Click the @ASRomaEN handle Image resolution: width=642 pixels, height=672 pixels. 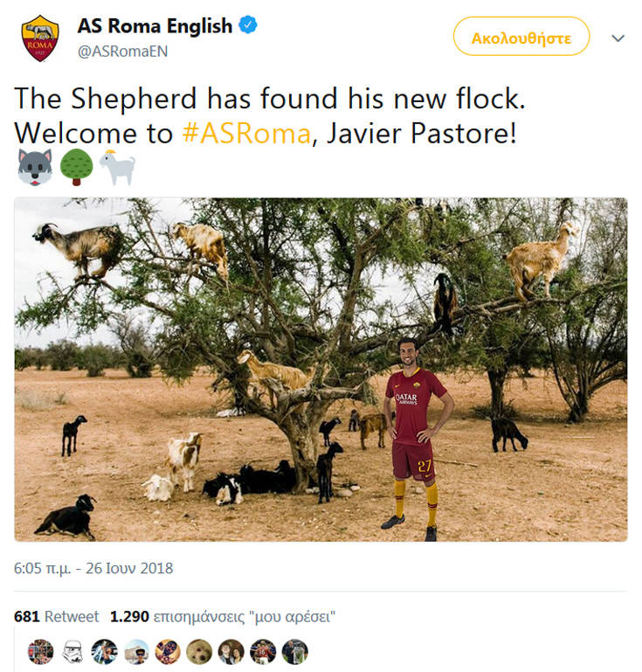[x=122, y=51]
